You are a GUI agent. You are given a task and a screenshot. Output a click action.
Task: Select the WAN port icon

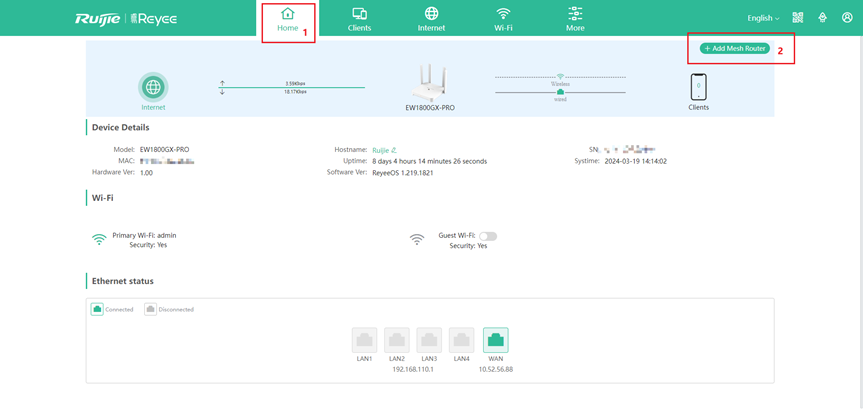coord(495,340)
